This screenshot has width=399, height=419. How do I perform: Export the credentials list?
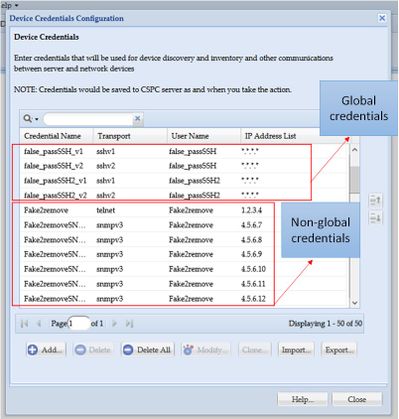(339, 350)
